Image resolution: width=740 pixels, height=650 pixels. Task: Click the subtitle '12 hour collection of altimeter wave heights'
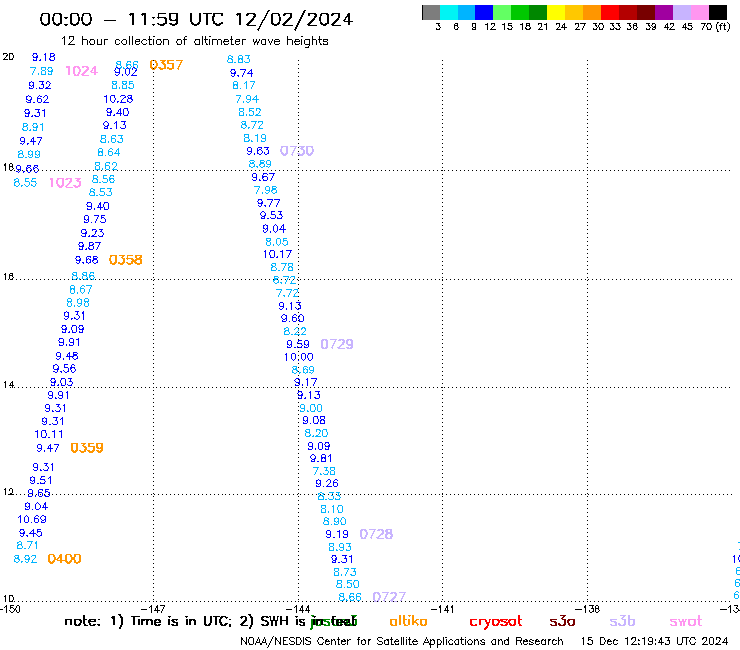pos(194,41)
